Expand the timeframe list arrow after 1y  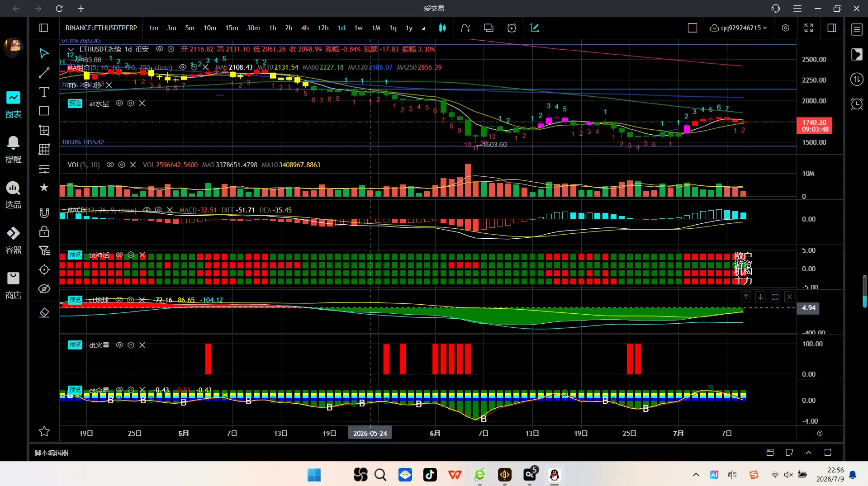coord(423,28)
